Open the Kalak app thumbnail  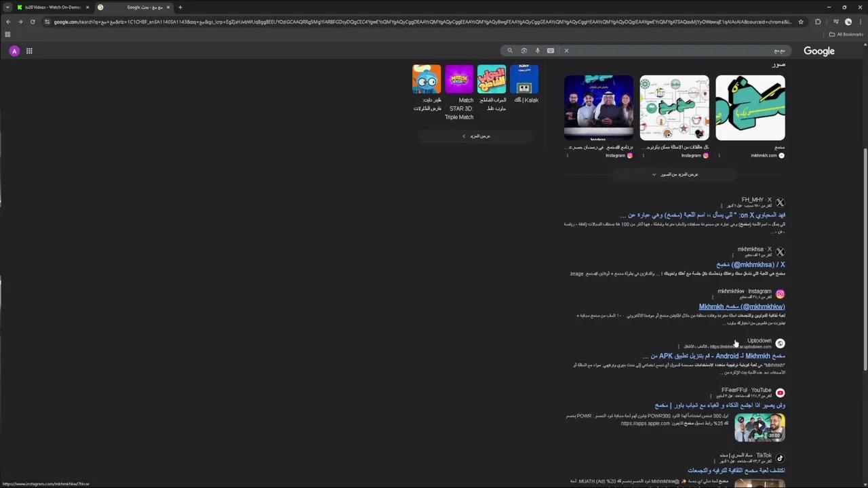pyautogui.click(x=524, y=79)
